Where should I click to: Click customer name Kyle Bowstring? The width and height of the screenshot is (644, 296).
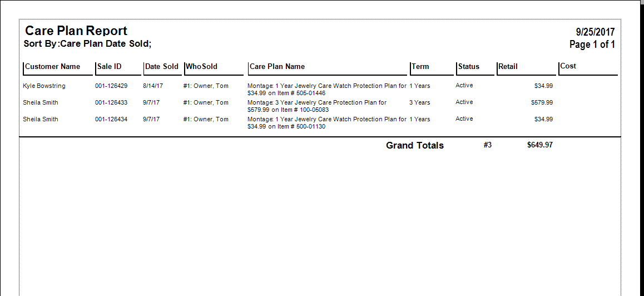click(x=44, y=86)
